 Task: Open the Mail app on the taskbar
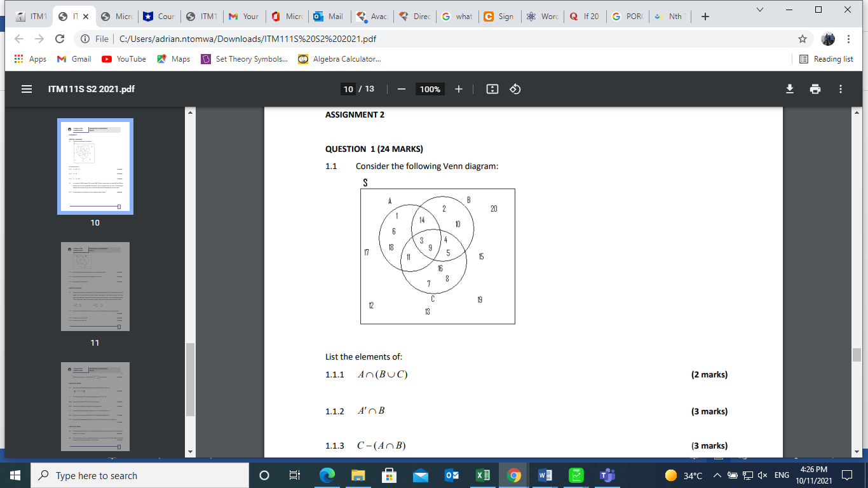tap(421, 475)
